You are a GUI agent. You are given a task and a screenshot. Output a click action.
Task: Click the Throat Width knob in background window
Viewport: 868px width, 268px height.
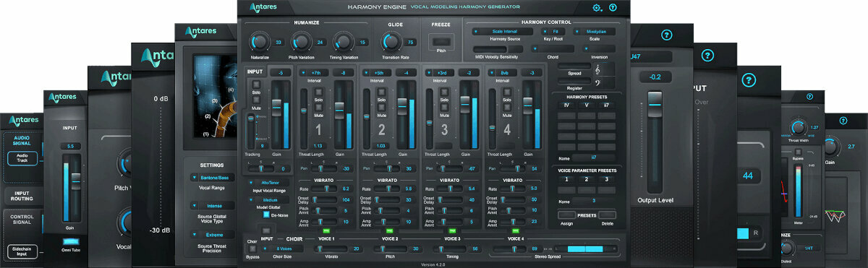click(x=799, y=127)
